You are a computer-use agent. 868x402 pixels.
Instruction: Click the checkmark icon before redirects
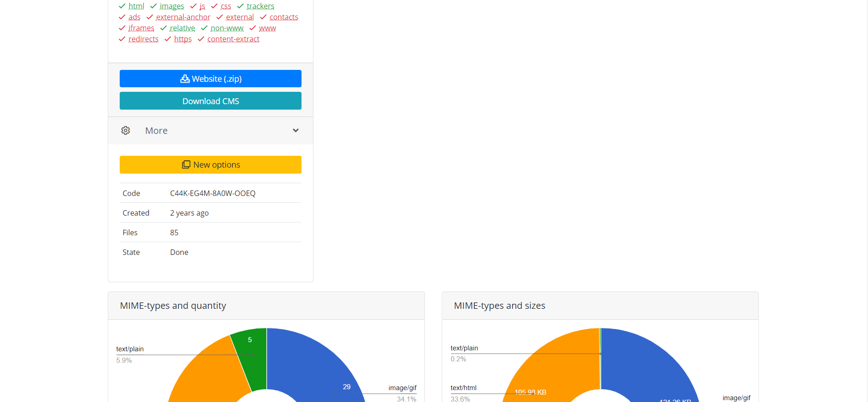pyautogui.click(x=122, y=39)
